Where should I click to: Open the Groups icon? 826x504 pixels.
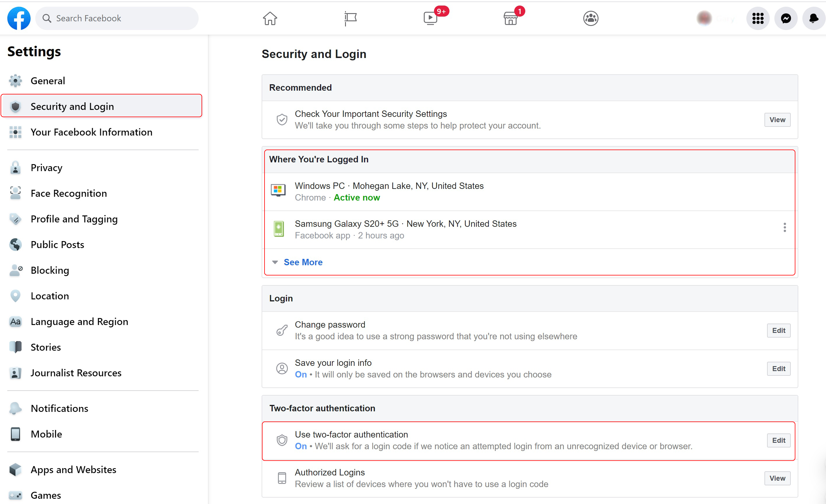coord(591,18)
